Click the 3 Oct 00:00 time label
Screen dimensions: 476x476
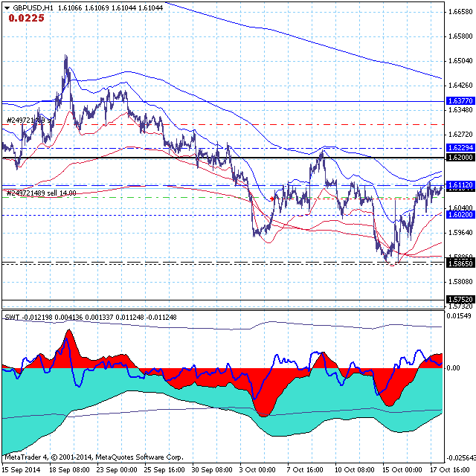pos(257,469)
